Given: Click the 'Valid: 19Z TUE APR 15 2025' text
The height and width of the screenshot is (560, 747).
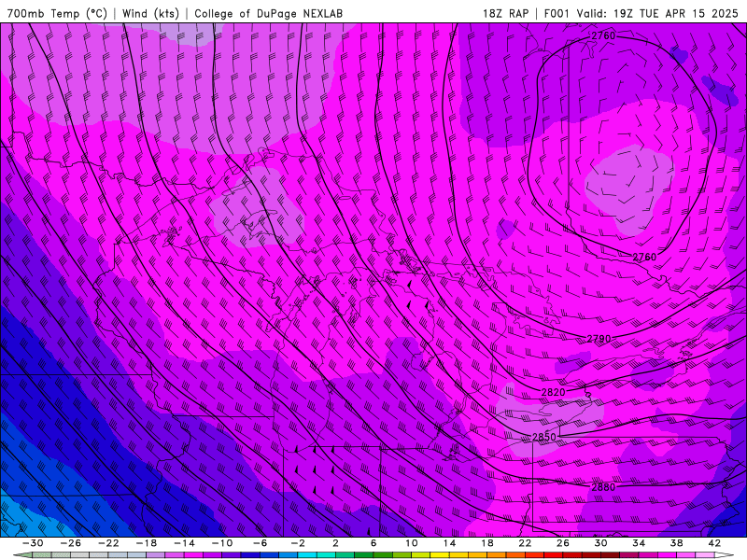Looking at the screenshot, I should pos(657,13).
